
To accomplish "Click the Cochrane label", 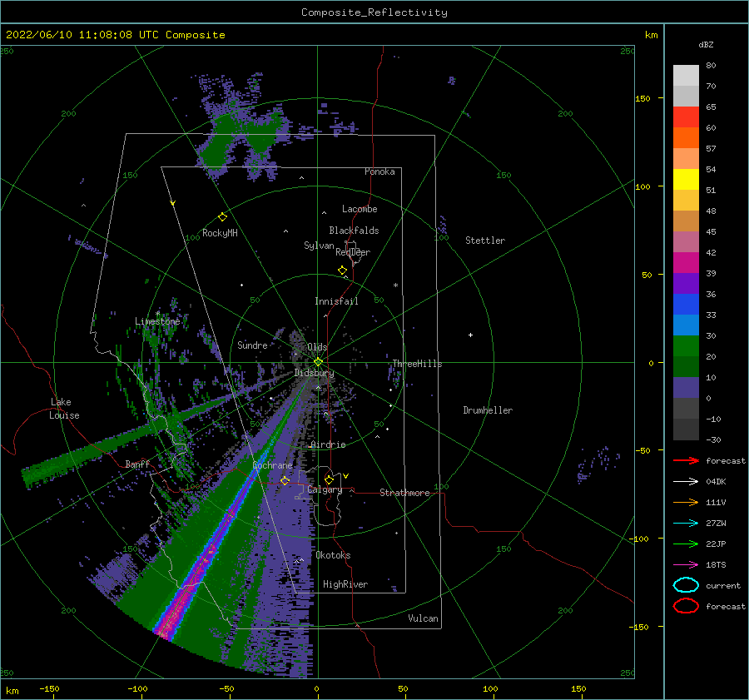I will click(x=272, y=465).
